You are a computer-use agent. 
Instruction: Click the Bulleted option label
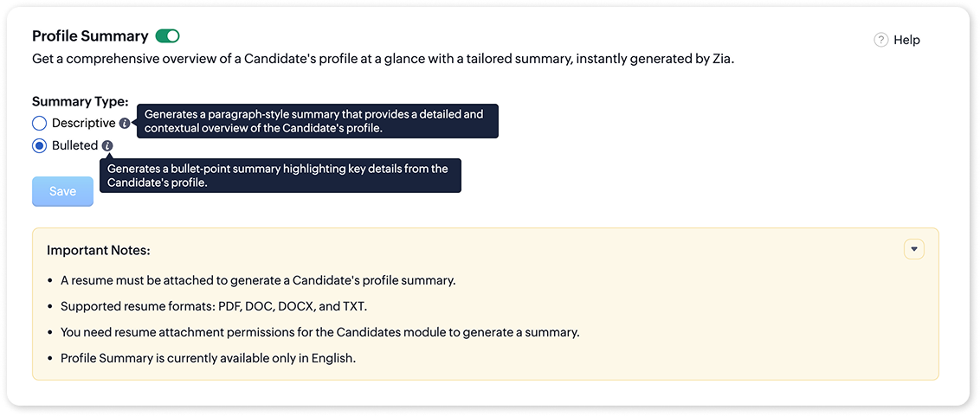74,145
